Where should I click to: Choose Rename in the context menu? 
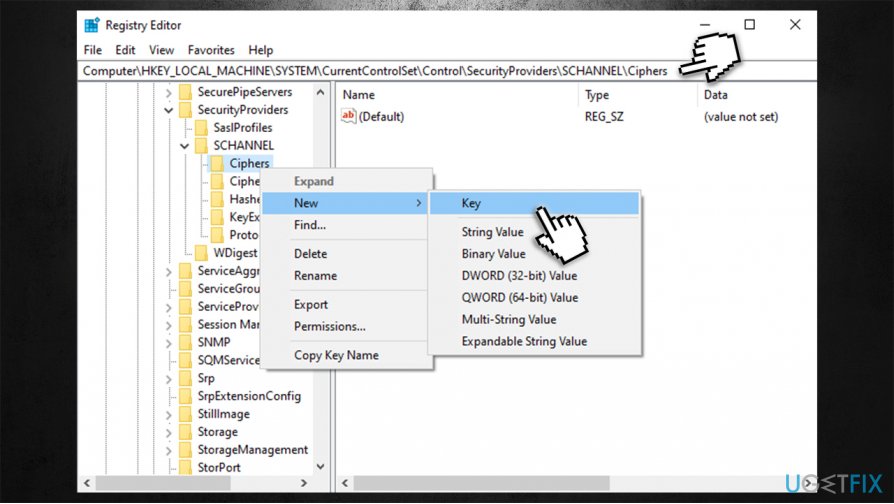[344, 276]
